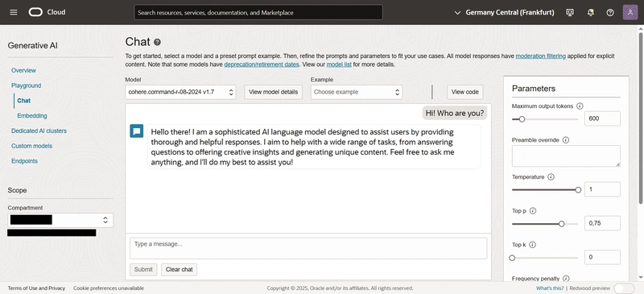644x294 pixels.
Task: Show info icon for Top p
Action: click(533, 210)
